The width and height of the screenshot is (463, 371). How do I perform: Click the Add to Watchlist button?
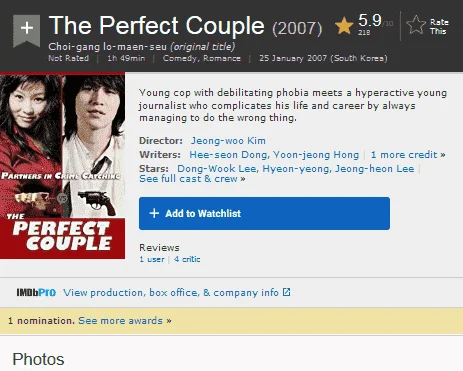(264, 213)
